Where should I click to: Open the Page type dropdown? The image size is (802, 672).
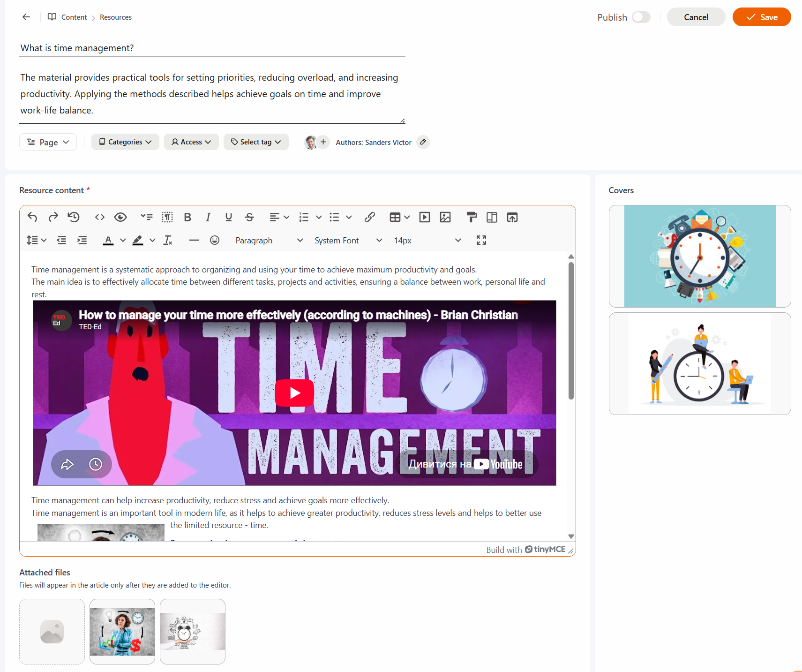[x=48, y=142]
